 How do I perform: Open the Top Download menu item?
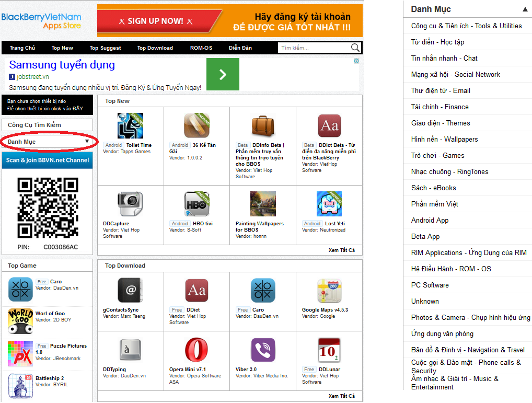coord(155,48)
